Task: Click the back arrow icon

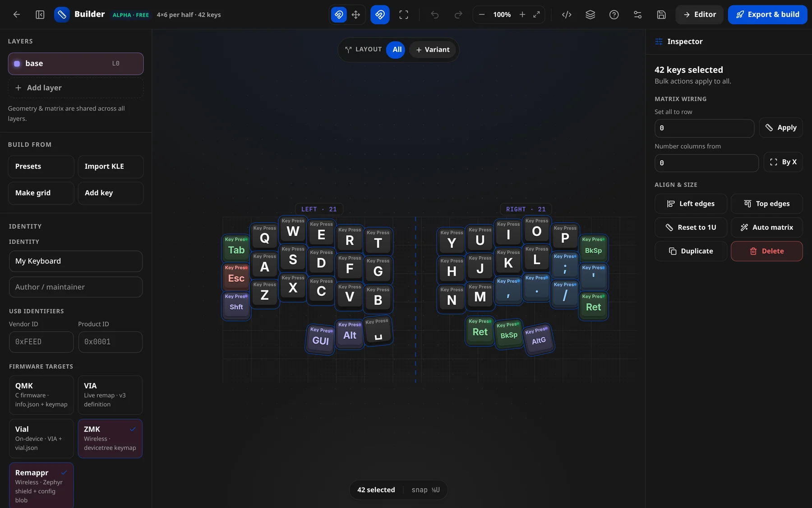Action: coord(17,14)
